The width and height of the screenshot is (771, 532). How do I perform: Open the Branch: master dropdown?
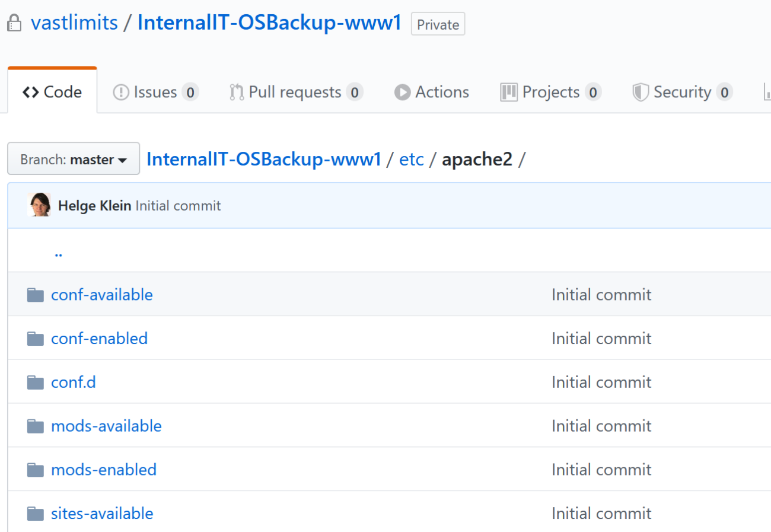tap(73, 158)
